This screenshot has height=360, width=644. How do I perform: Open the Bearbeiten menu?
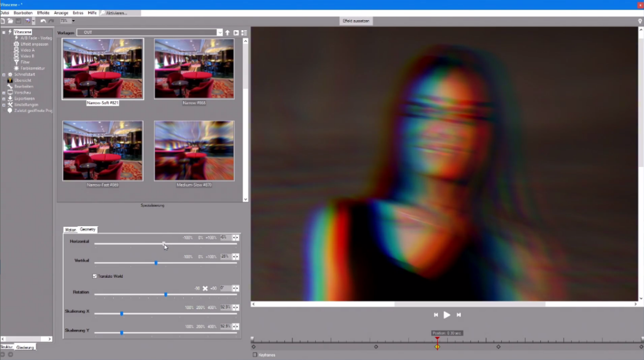[x=23, y=13]
